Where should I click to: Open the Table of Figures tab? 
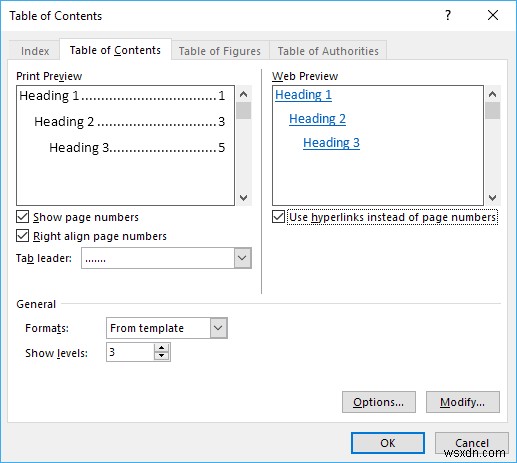[x=220, y=51]
